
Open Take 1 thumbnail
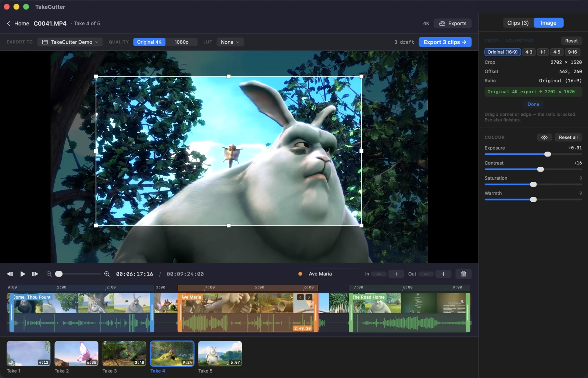tap(29, 353)
